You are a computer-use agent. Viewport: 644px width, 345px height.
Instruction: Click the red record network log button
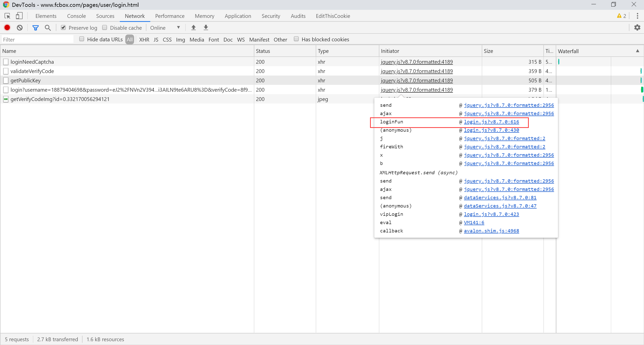7,28
